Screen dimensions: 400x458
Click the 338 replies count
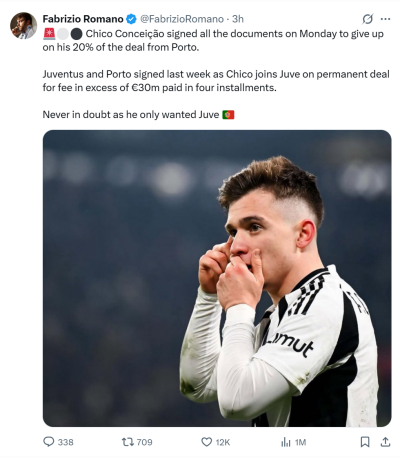click(x=65, y=442)
